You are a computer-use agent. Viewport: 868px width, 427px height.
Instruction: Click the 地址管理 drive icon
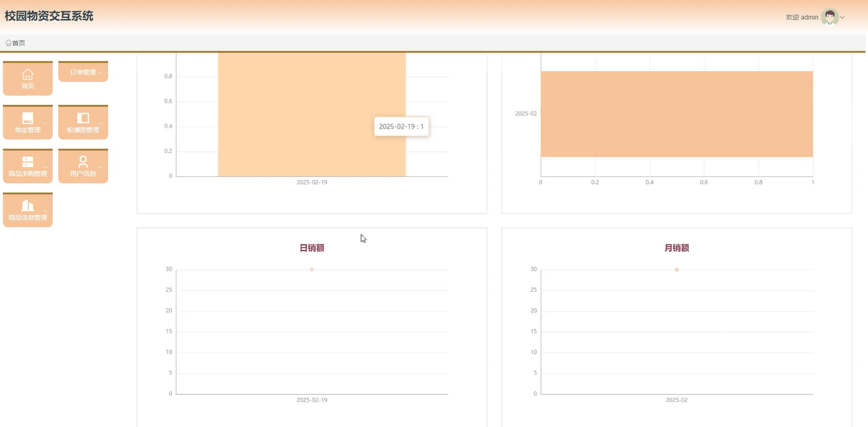28,118
